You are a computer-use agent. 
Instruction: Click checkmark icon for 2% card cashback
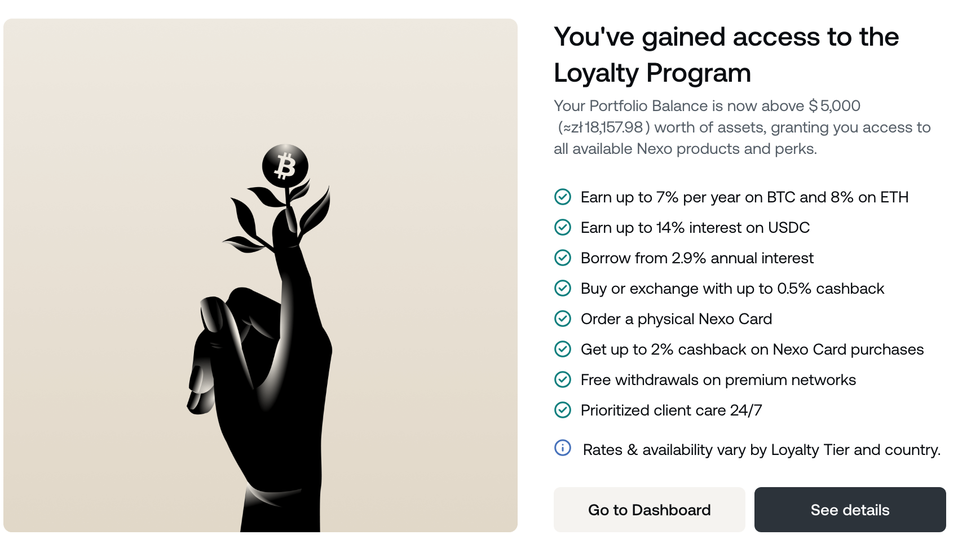click(563, 349)
